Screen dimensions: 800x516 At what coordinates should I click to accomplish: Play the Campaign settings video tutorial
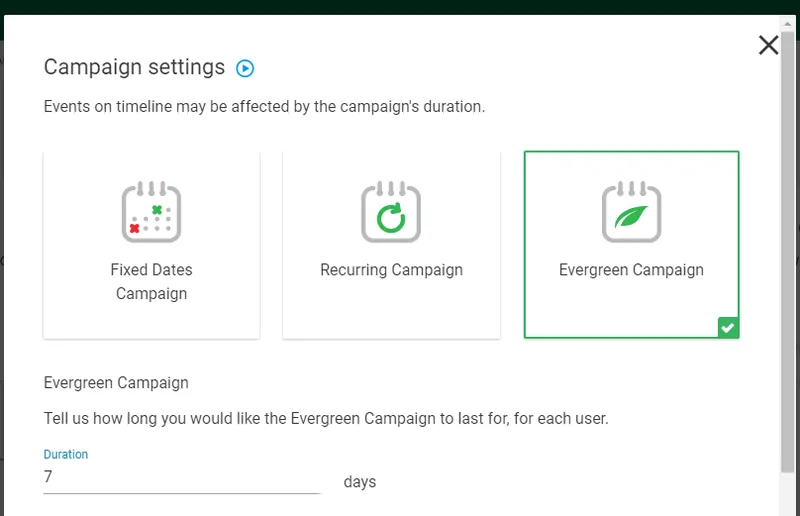[245, 68]
